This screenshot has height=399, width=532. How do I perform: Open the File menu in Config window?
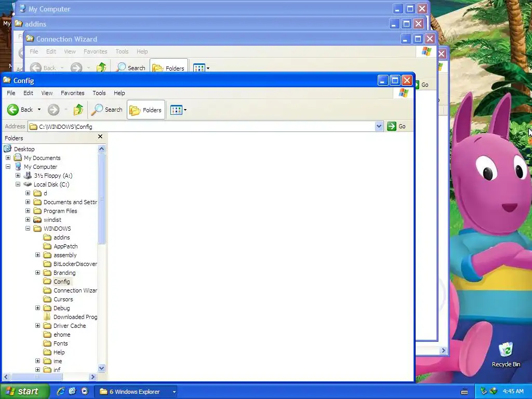[11, 93]
